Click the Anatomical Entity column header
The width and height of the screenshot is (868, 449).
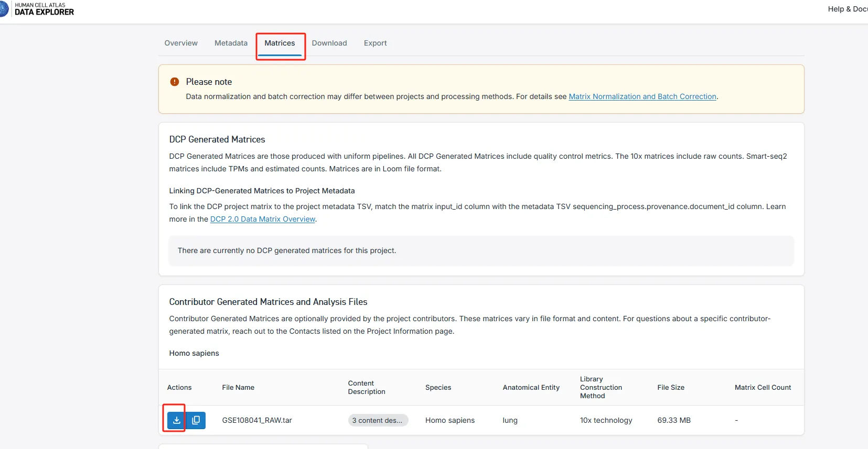click(x=531, y=388)
